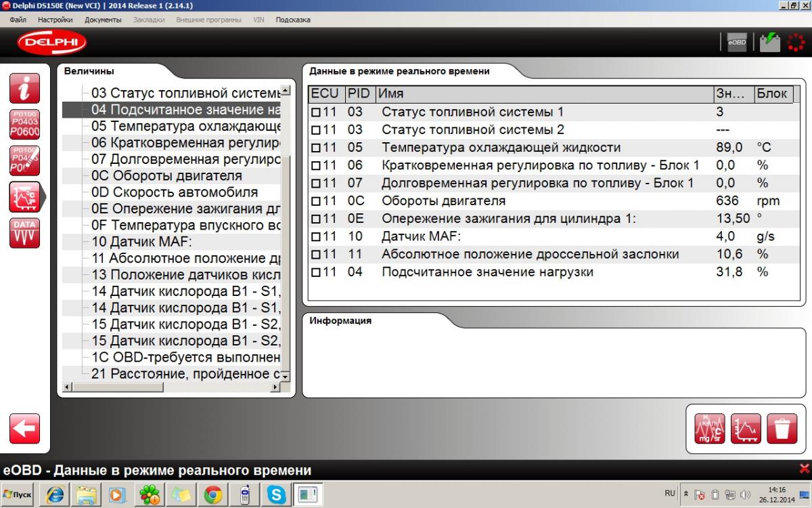Open the Документы menu
This screenshot has height=508, width=812.
(103, 20)
